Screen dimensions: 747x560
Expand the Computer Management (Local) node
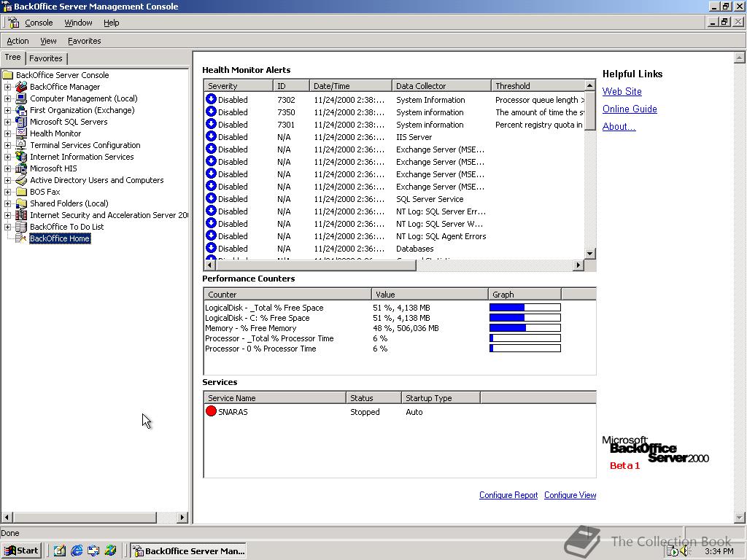coord(7,98)
